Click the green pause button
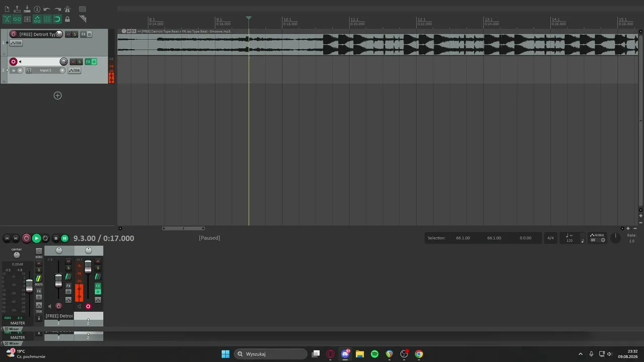Viewport: 644px width, 362px height. (64, 238)
